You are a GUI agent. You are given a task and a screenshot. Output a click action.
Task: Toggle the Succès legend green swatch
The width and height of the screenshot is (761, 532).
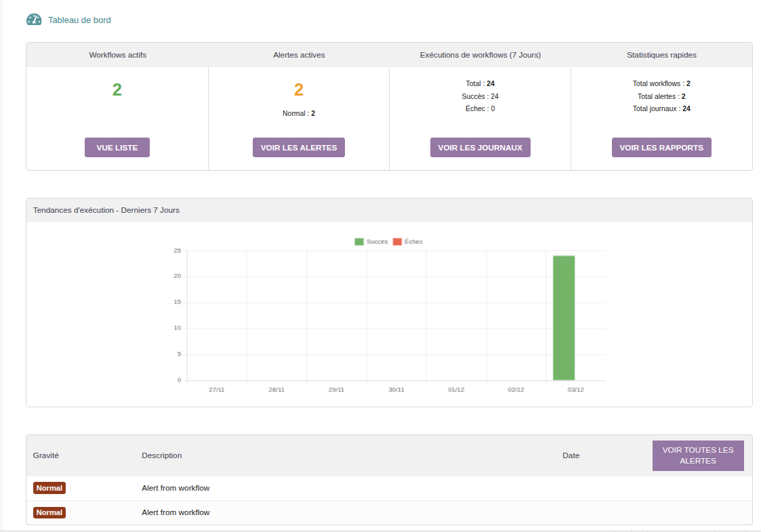359,242
